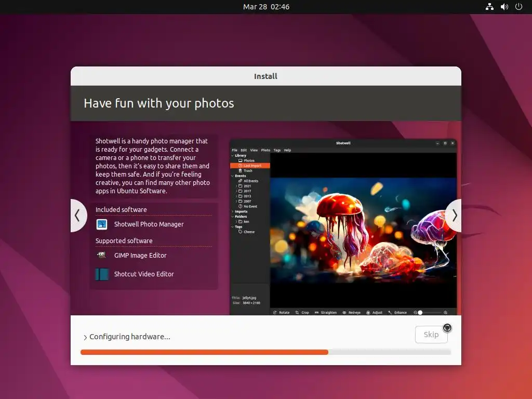Click the zoom-out icon in Shotwell preview
The image size is (532, 399).
point(415,312)
